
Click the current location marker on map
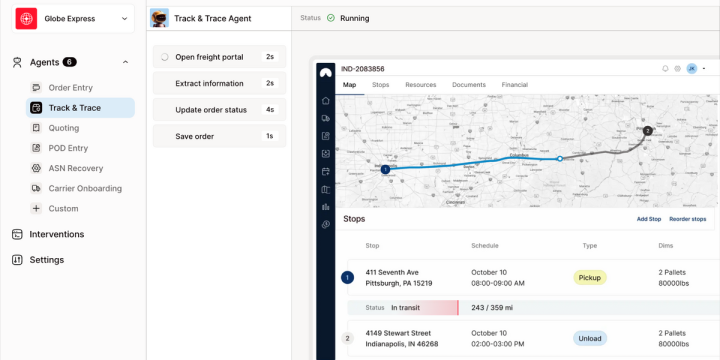[560, 158]
